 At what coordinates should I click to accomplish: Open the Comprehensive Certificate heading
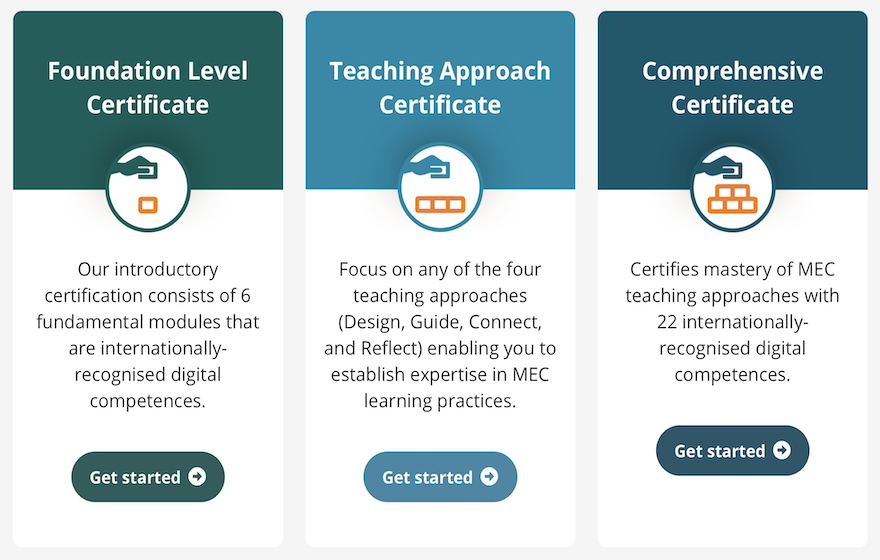(732, 88)
